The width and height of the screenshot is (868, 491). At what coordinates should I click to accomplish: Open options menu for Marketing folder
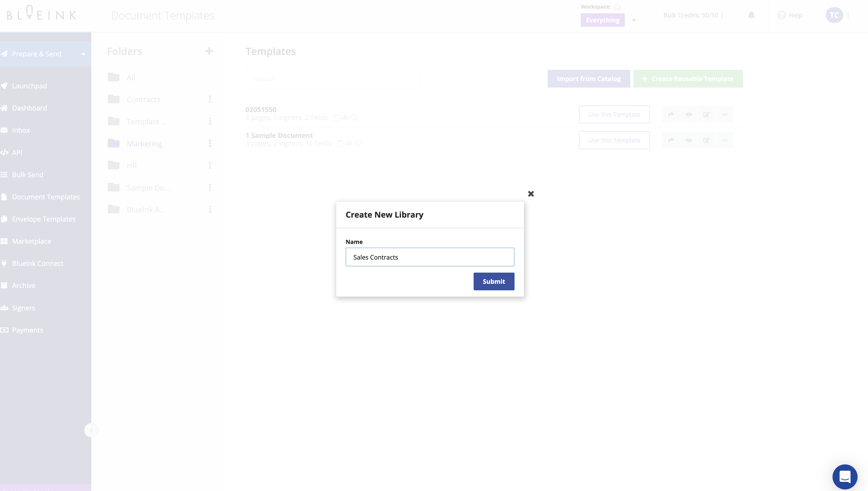pos(210,143)
